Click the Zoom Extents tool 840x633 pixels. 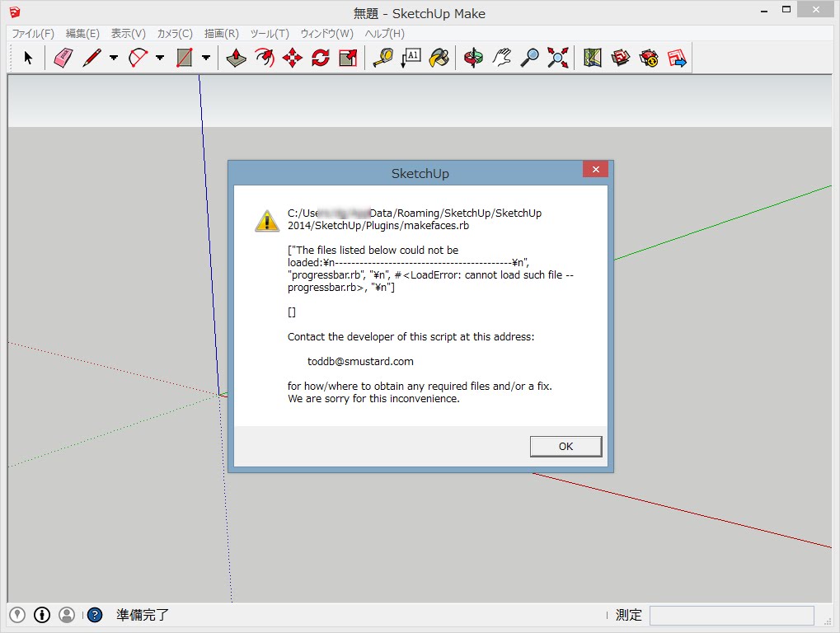point(558,58)
